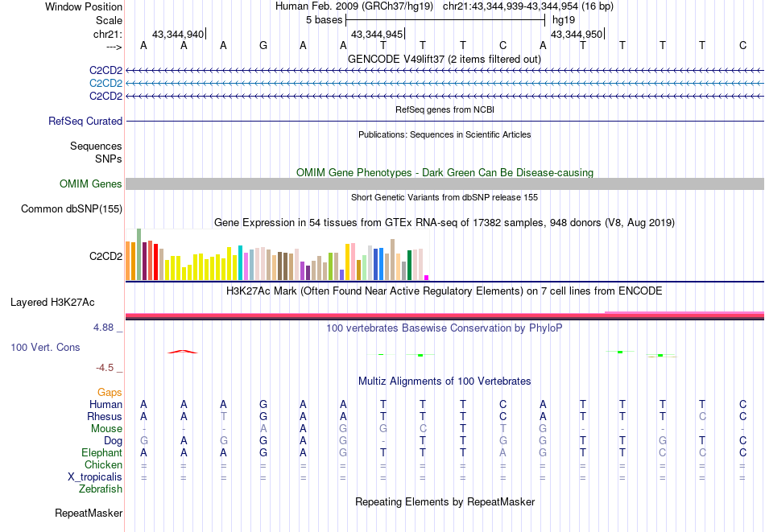Click the Human alignment row label

tap(105, 405)
